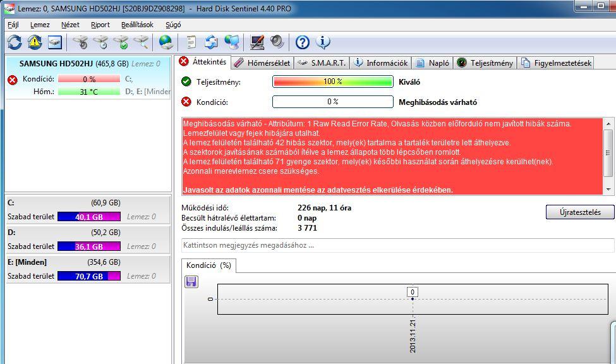Click the blue refresh arrows toolbar icon
Image resolution: width=616 pixels, height=364 pixels.
click(15, 42)
